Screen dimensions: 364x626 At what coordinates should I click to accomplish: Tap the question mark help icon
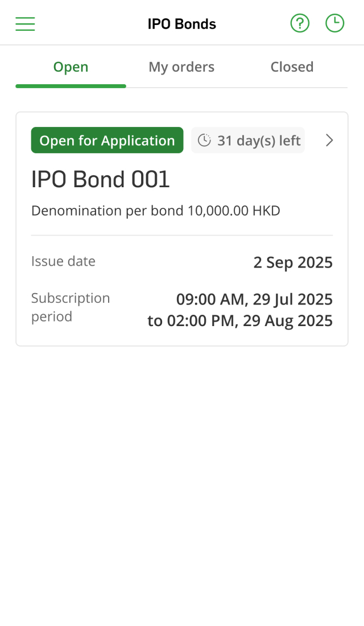[x=300, y=23]
